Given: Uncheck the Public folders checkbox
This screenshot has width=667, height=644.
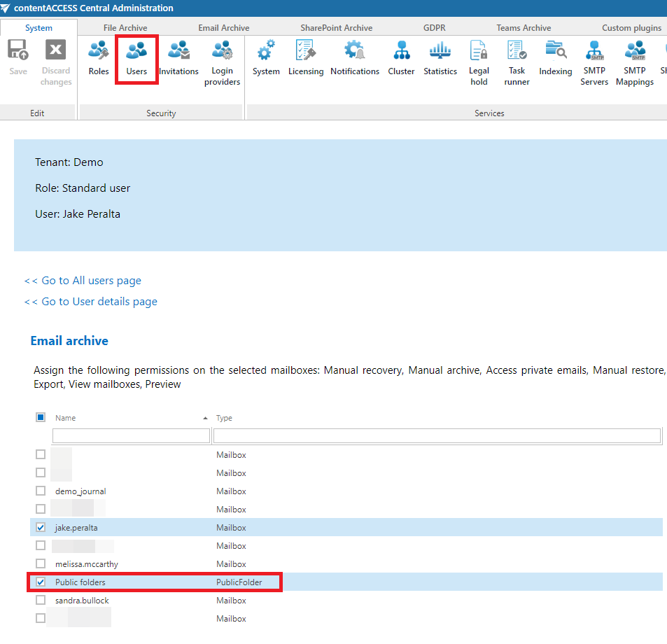Looking at the screenshot, I should (x=41, y=582).
